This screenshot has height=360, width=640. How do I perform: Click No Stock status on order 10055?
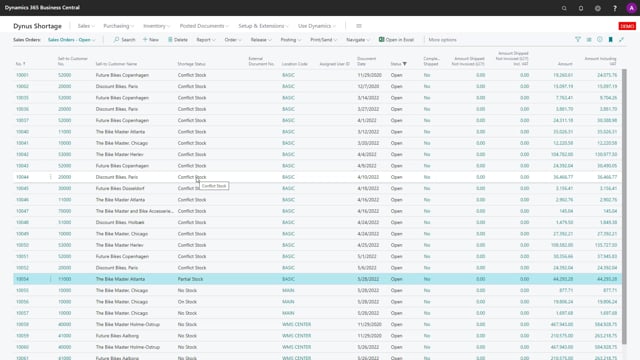[187, 291]
